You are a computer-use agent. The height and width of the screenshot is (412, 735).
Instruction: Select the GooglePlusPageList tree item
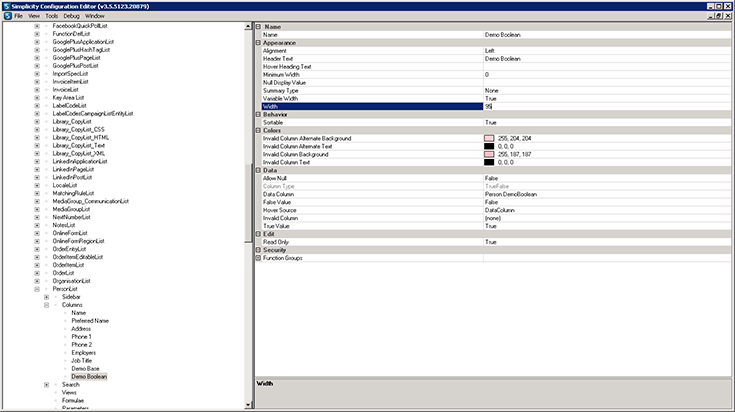tap(76, 58)
